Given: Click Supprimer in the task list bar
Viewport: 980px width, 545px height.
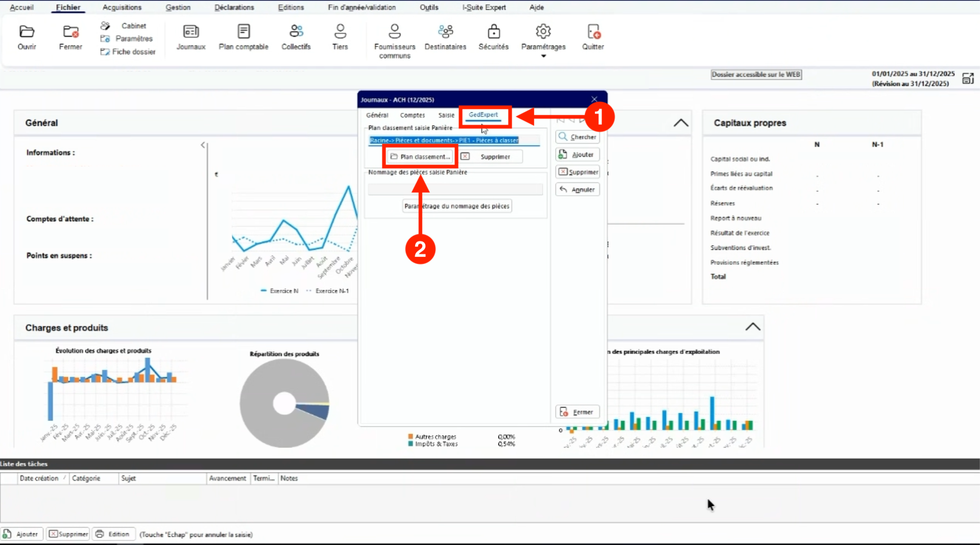Looking at the screenshot, I should pos(68,534).
